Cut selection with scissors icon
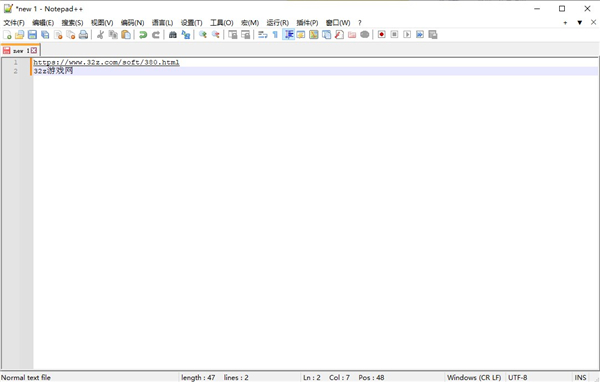The image size is (600, 382). (100, 35)
